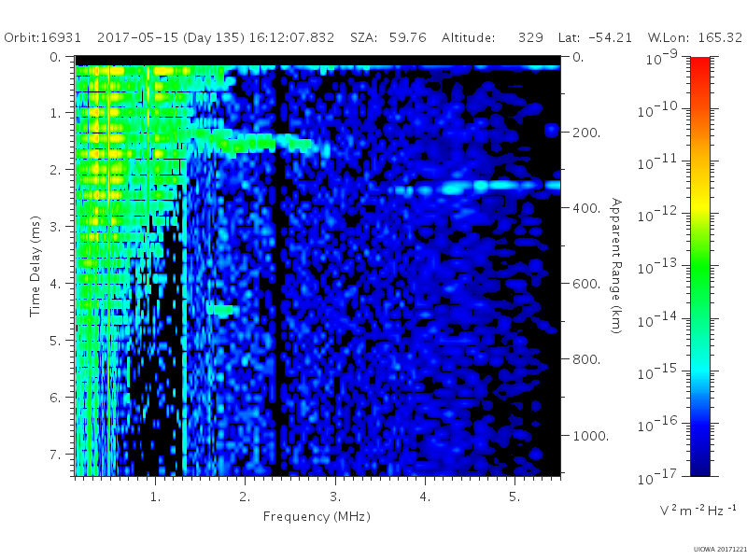Click time delay tick label 7.

pyautogui.click(x=55, y=455)
